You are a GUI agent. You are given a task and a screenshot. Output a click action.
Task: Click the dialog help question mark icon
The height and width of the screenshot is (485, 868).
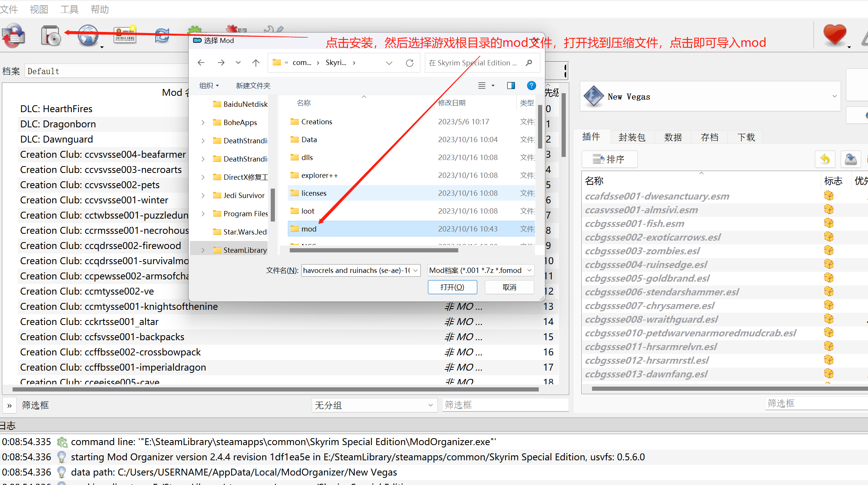(531, 86)
